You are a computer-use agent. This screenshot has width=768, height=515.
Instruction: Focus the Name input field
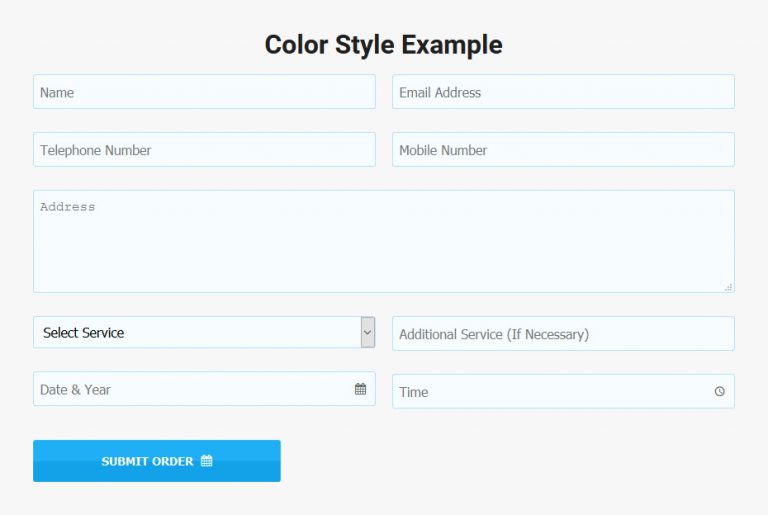pyautogui.click(x=204, y=92)
